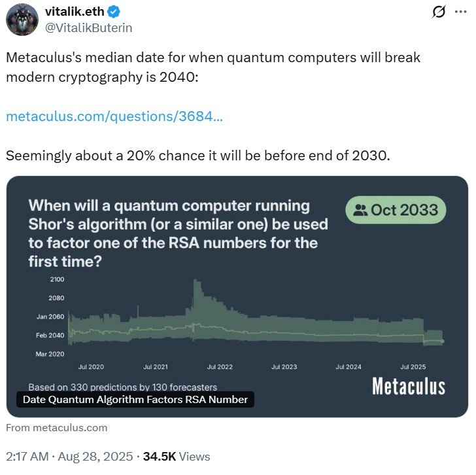The image size is (476, 475).
Task: Click "Based on 330 predictions" text
Action: coord(122,387)
